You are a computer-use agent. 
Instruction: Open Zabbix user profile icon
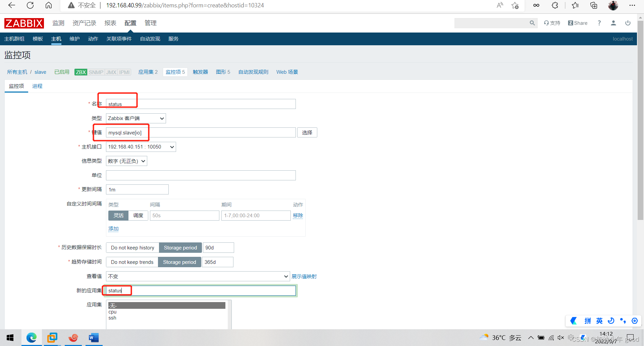point(613,23)
